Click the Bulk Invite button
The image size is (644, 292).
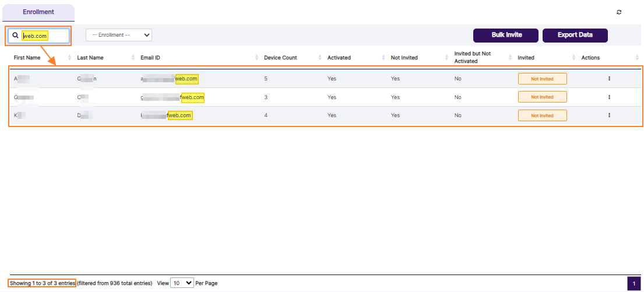[x=506, y=36]
